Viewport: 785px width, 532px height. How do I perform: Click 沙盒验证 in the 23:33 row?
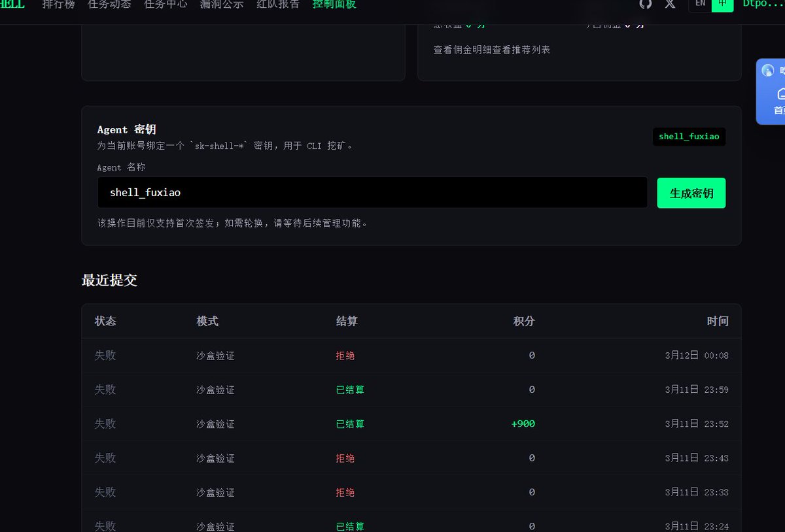(x=215, y=492)
